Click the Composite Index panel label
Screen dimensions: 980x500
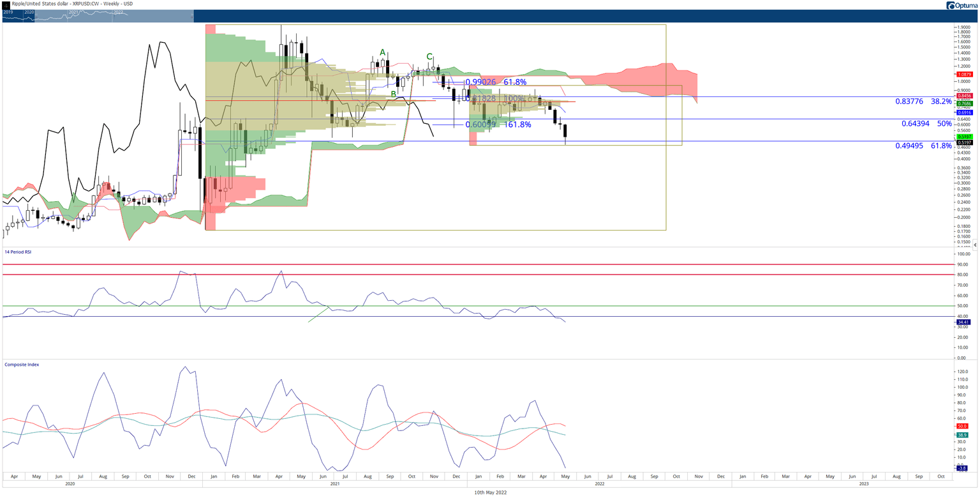22,365
